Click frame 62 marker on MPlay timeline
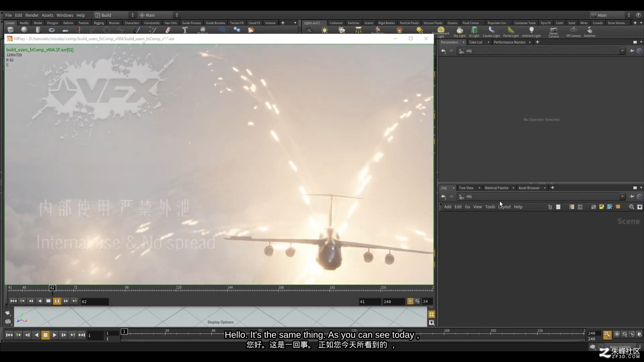 coord(52,288)
